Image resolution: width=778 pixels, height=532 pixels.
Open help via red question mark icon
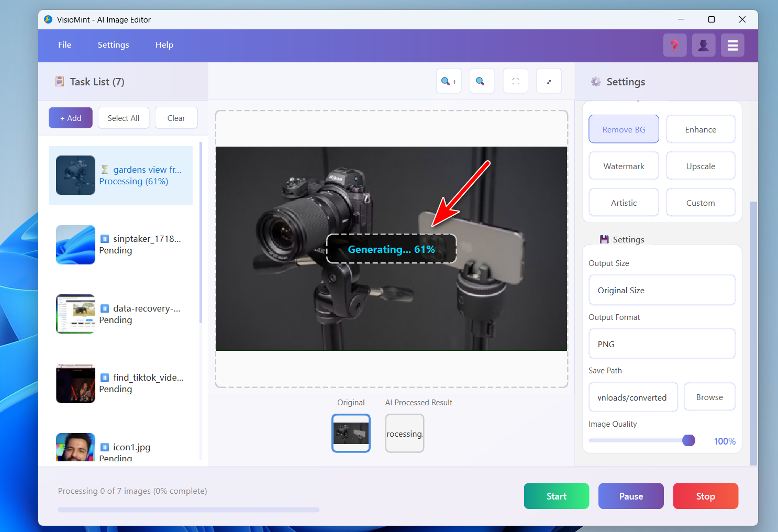tap(674, 46)
